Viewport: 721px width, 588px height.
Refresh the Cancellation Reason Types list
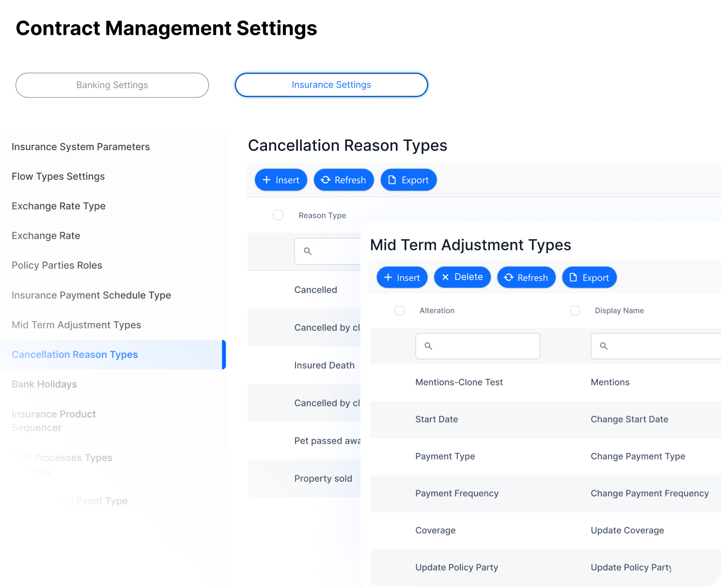344,180
